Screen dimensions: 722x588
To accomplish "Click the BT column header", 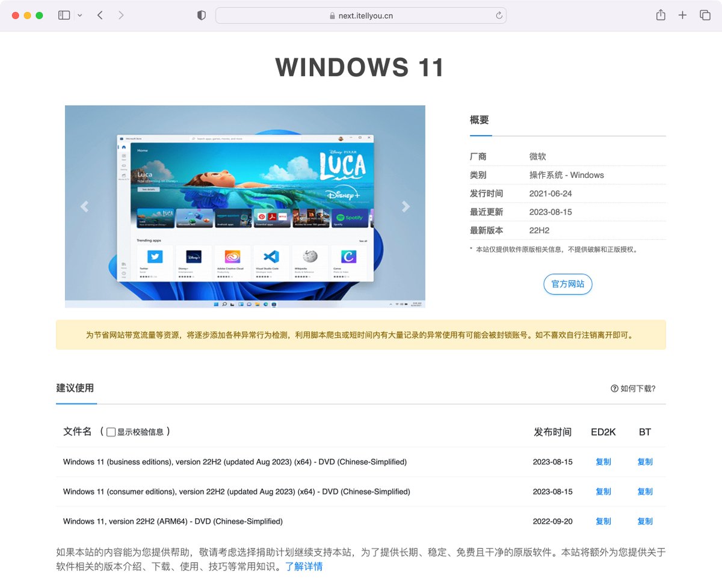I will click(x=645, y=432).
